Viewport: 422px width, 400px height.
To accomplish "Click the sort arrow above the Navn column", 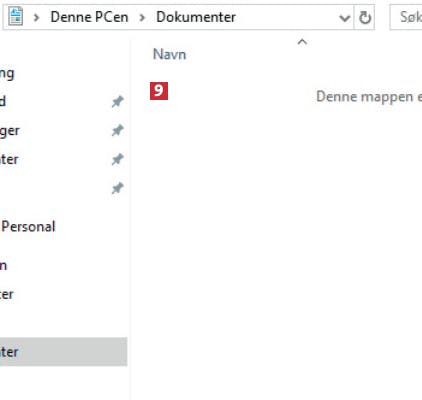I will pyautogui.click(x=302, y=42).
